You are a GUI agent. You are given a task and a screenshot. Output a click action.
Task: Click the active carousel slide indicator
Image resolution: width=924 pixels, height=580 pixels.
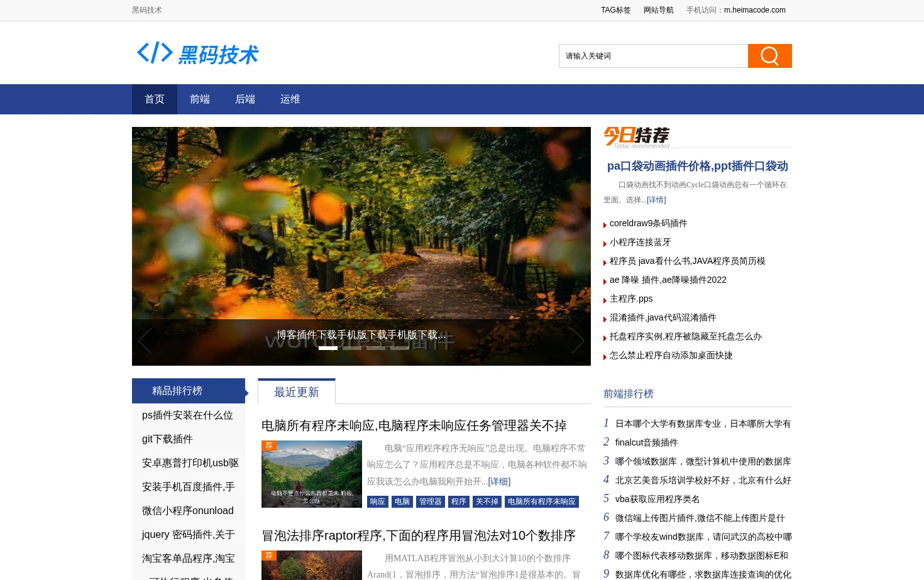[x=328, y=348]
